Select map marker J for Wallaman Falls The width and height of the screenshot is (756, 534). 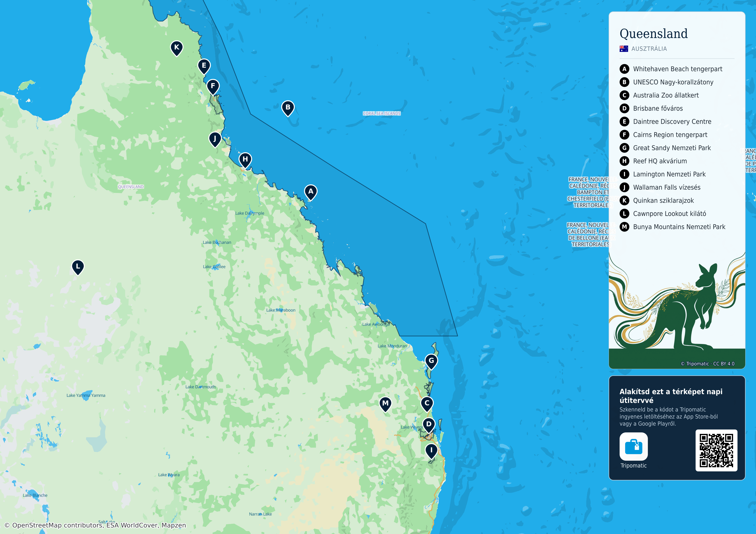point(215,139)
